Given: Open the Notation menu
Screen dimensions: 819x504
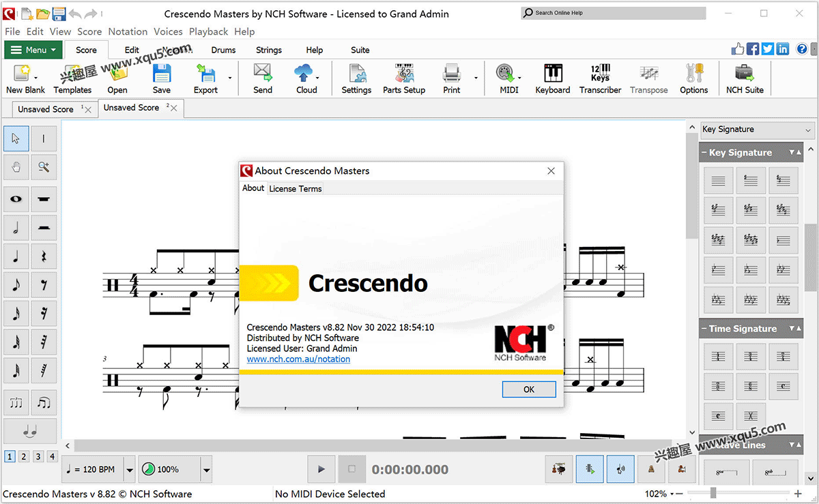Looking at the screenshot, I should [128, 31].
